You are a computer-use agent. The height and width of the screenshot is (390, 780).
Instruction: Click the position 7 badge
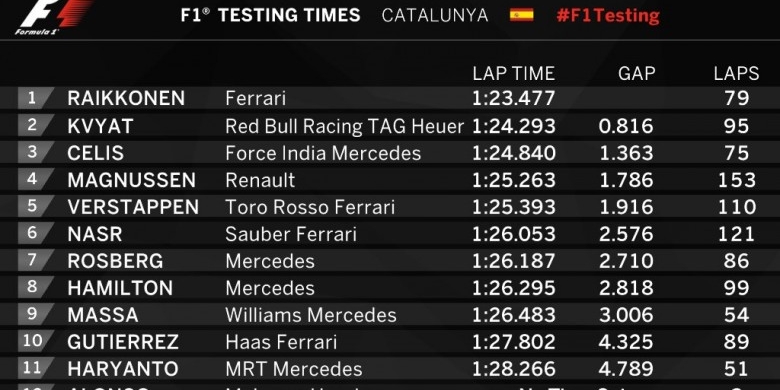36,260
